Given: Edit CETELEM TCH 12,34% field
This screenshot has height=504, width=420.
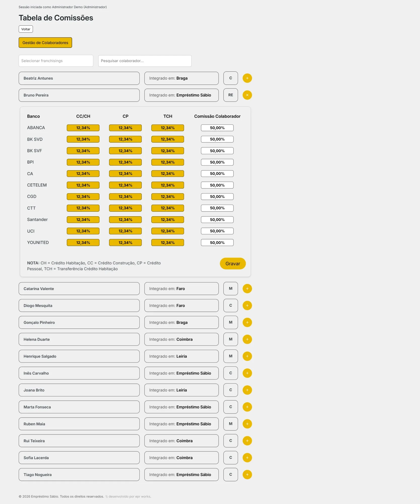Looking at the screenshot, I should click(168, 185).
